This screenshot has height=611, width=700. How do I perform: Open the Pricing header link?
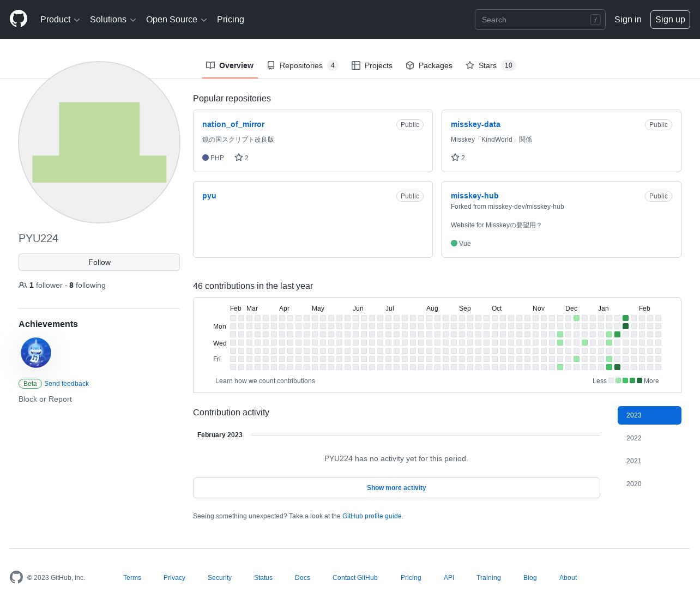[x=231, y=20]
